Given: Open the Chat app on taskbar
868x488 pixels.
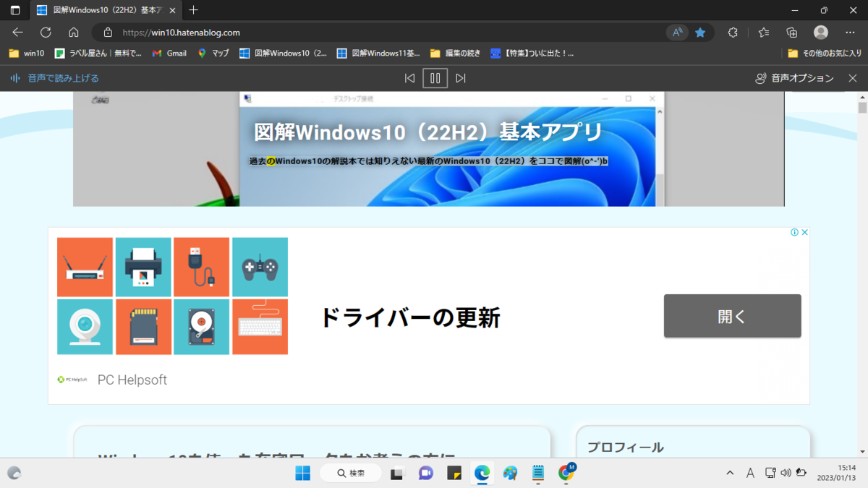Looking at the screenshot, I should (425, 473).
